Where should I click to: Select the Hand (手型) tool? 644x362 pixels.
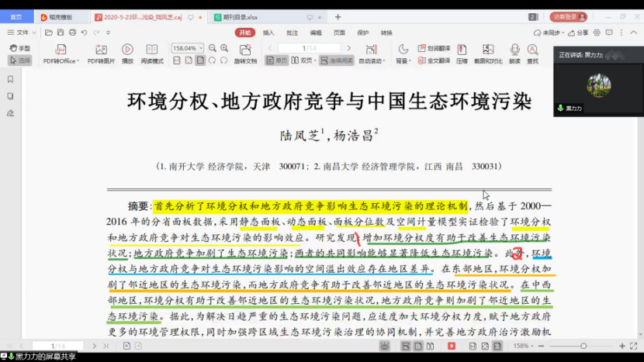coord(19,48)
